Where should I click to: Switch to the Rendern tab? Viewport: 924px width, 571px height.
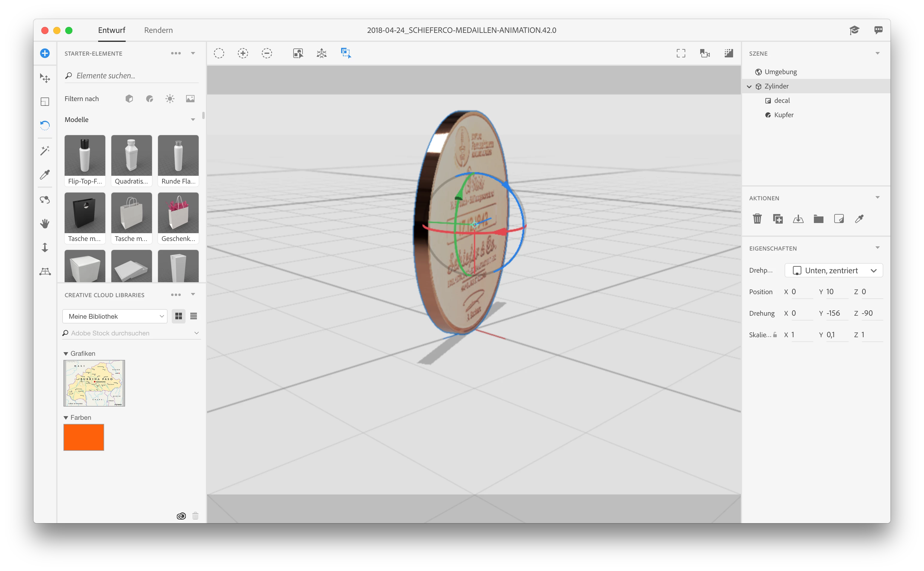pos(158,30)
